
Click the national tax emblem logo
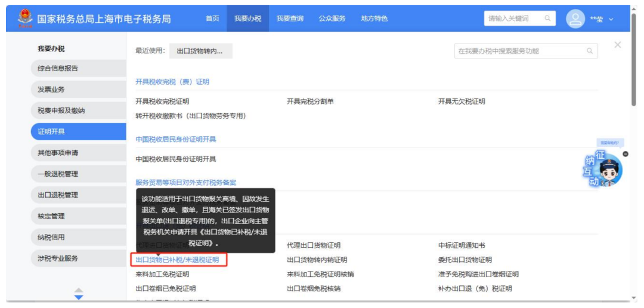[x=26, y=18]
